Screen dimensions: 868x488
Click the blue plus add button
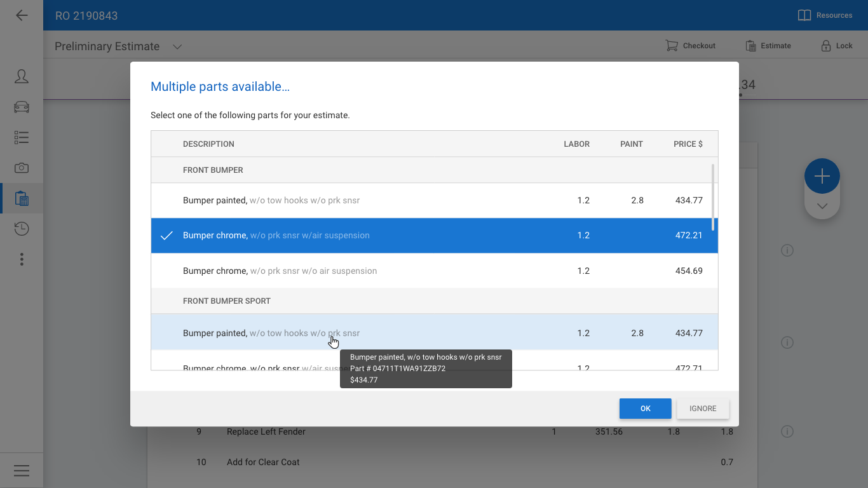pos(822,176)
